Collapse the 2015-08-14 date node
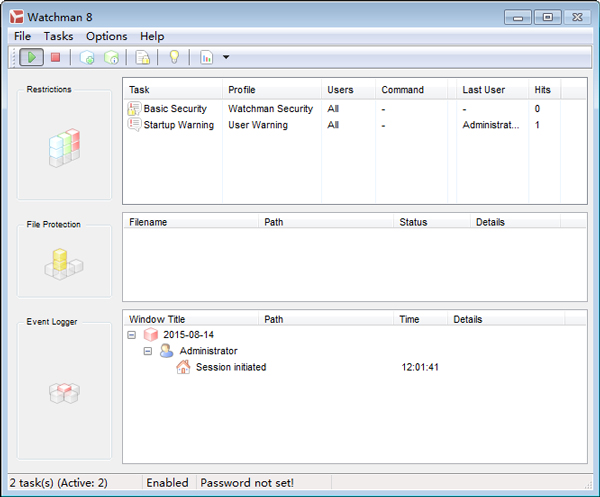The width and height of the screenshot is (600, 497). 132,335
